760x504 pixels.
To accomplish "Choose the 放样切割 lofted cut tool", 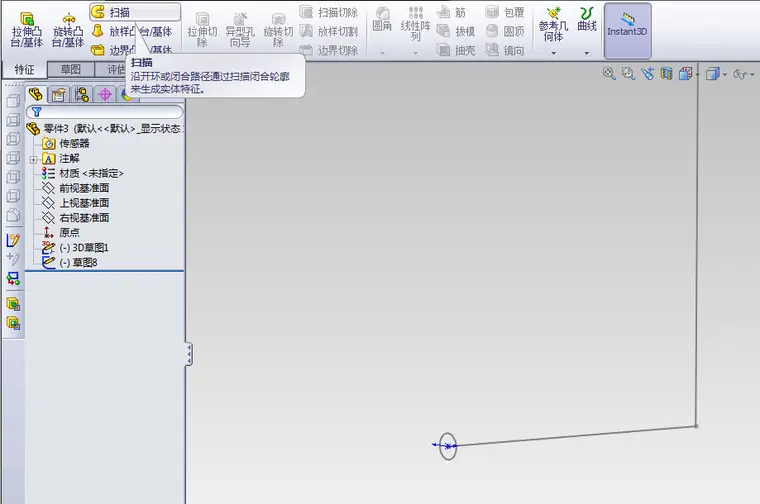I will [329, 32].
